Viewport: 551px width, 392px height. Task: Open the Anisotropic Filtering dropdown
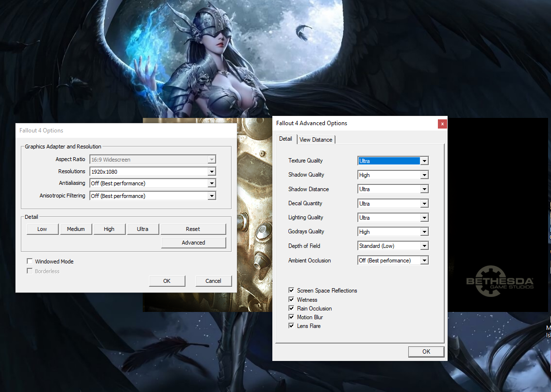tap(152, 196)
